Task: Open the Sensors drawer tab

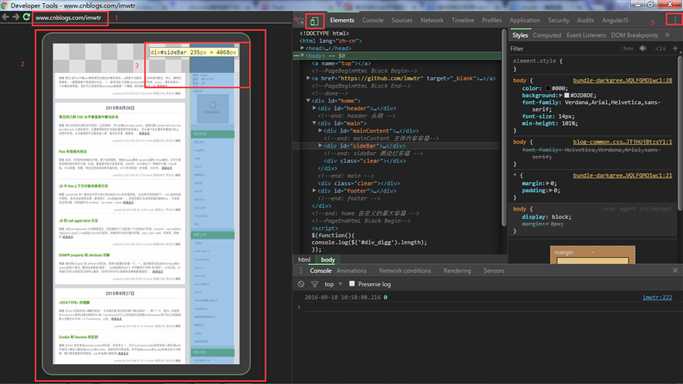Action: 494,271
